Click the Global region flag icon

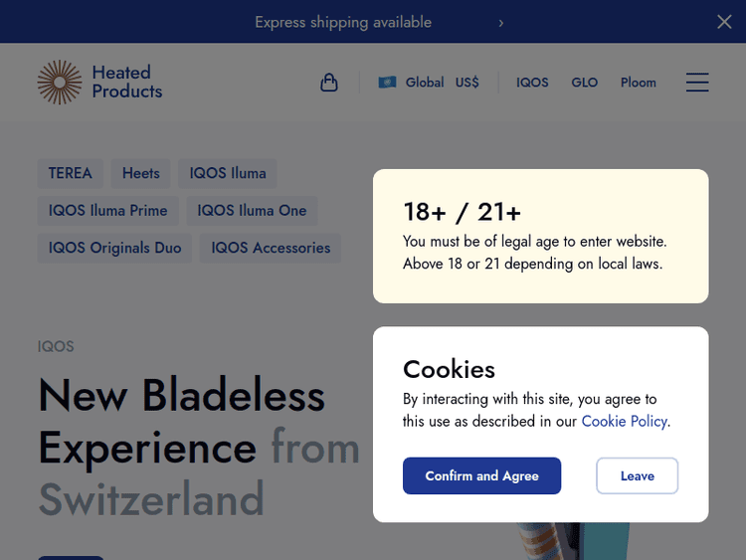[387, 83]
